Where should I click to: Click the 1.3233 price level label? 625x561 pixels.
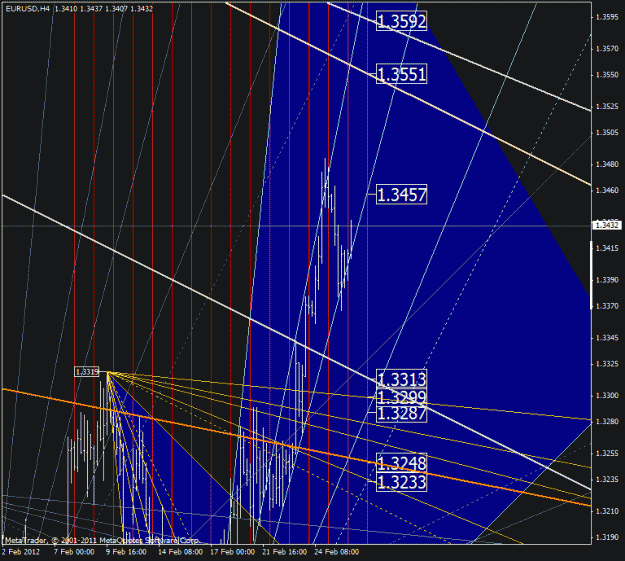coord(401,482)
